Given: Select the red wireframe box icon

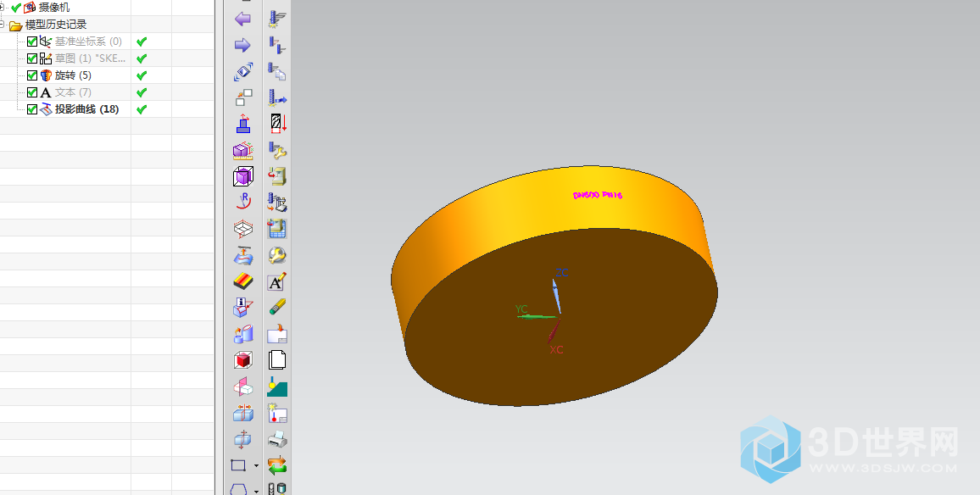Looking at the screenshot, I should pyautogui.click(x=243, y=229).
